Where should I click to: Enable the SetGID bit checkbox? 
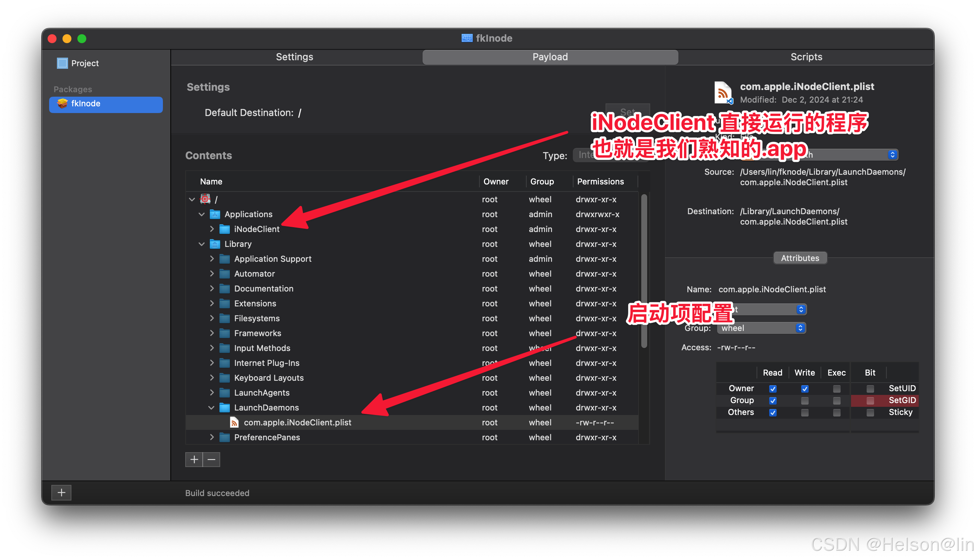coord(870,400)
